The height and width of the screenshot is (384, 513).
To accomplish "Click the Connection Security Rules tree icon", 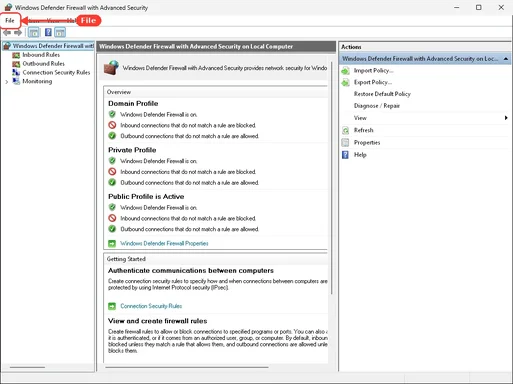I will click(x=16, y=72).
